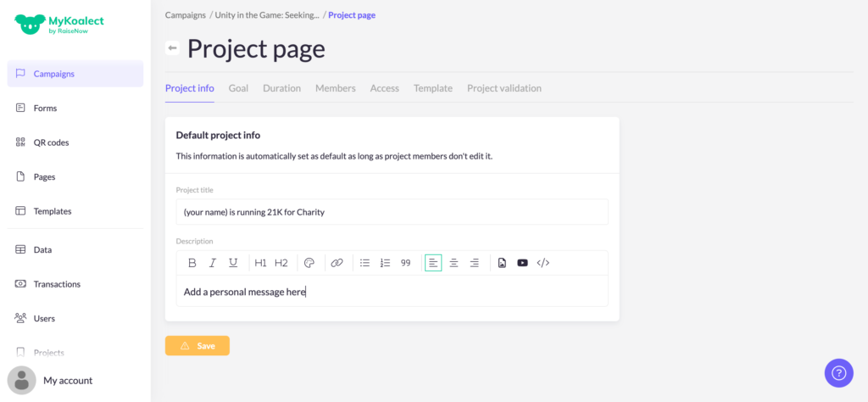Insert a bulleted list
868x402 pixels.
tap(364, 263)
